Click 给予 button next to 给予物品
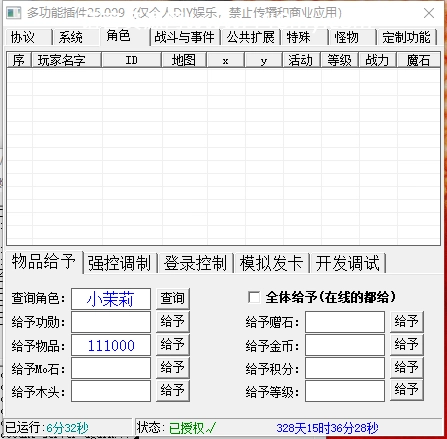Viewport: 447px width, 439px height. click(x=173, y=345)
